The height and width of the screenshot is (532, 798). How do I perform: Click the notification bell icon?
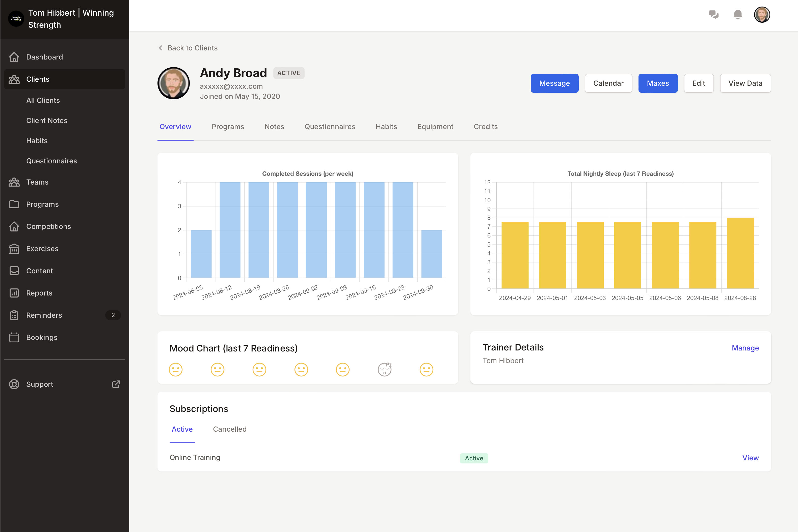pyautogui.click(x=738, y=15)
